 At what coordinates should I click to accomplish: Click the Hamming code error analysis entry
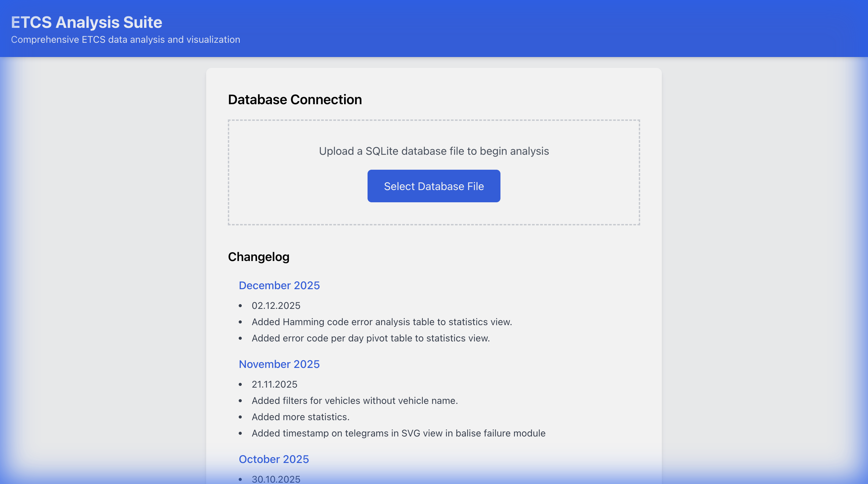381,322
